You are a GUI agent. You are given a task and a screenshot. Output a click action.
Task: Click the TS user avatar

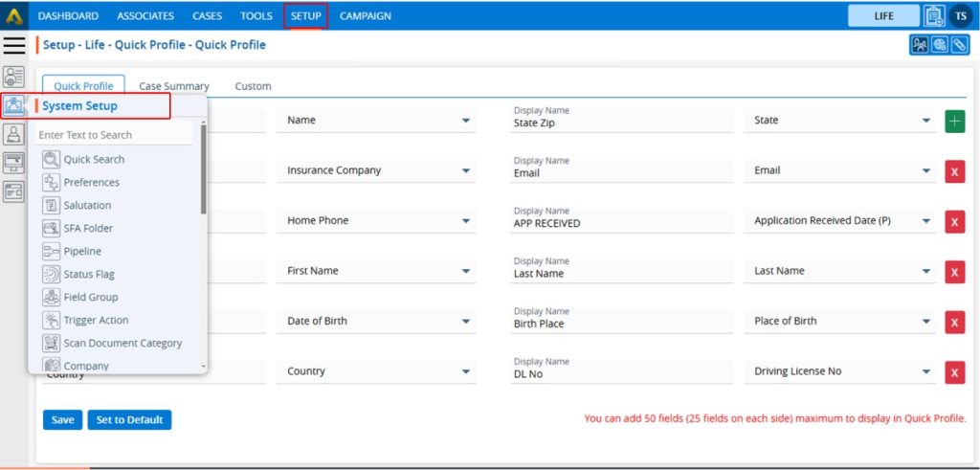pyautogui.click(x=960, y=16)
